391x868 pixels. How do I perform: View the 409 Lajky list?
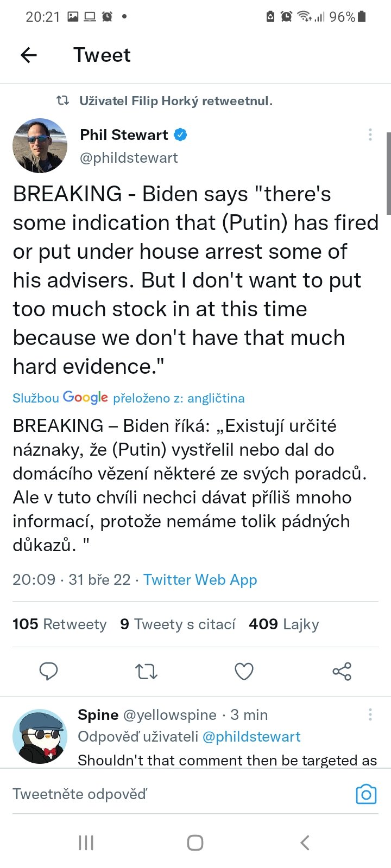(x=284, y=624)
